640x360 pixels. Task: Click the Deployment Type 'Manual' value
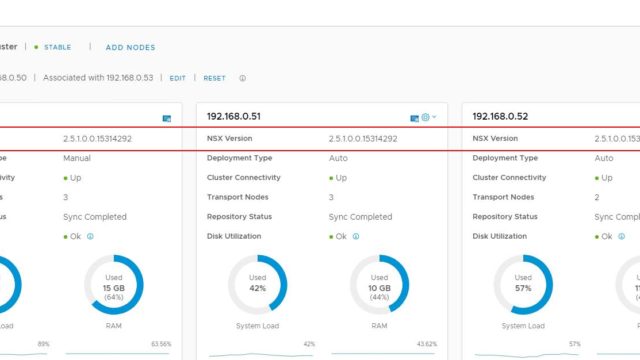click(77, 158)
